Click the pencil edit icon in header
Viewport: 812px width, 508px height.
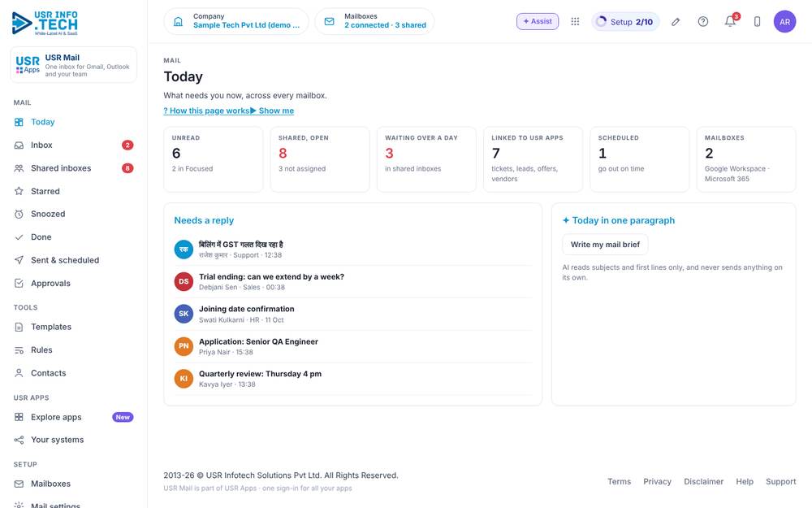(676, 22)
